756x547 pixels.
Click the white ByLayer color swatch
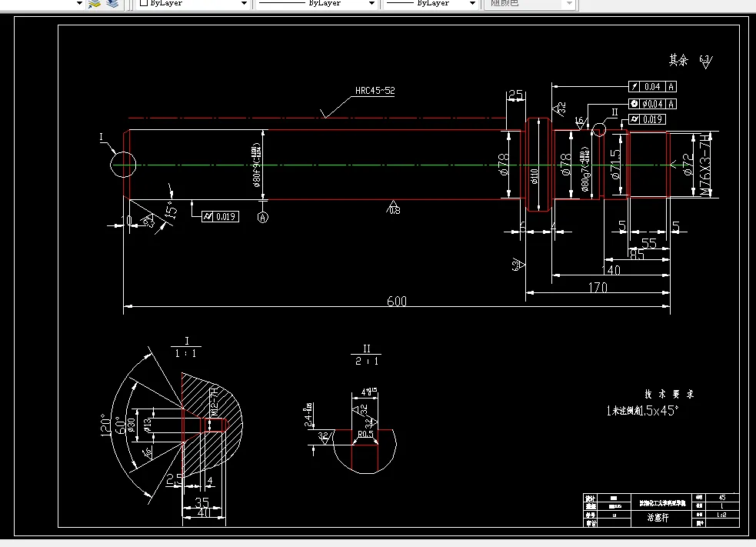pos(143,3)
